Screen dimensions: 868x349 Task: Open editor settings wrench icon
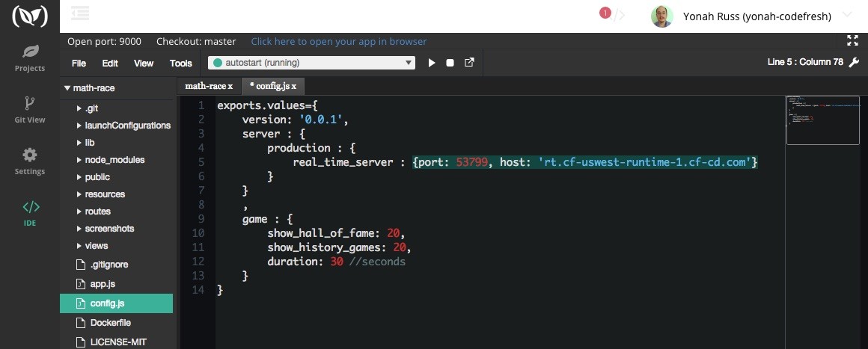pos(854,62)
